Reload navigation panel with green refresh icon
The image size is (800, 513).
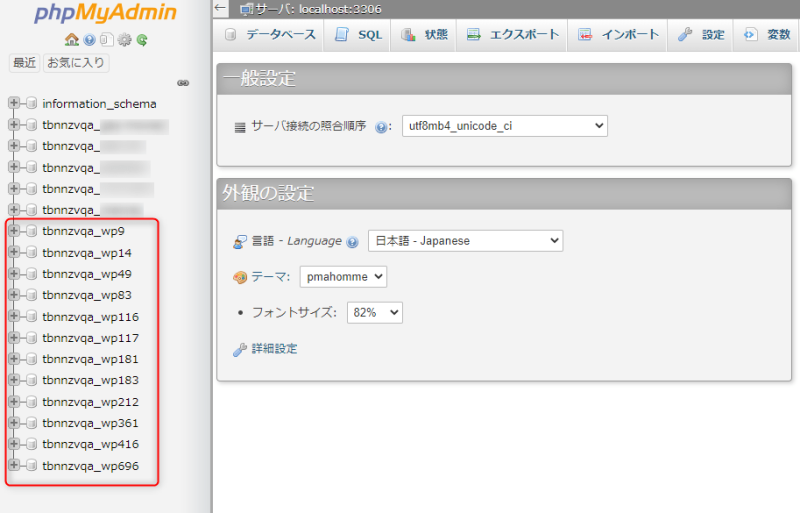pyautogui.click(x=142, y=40)
